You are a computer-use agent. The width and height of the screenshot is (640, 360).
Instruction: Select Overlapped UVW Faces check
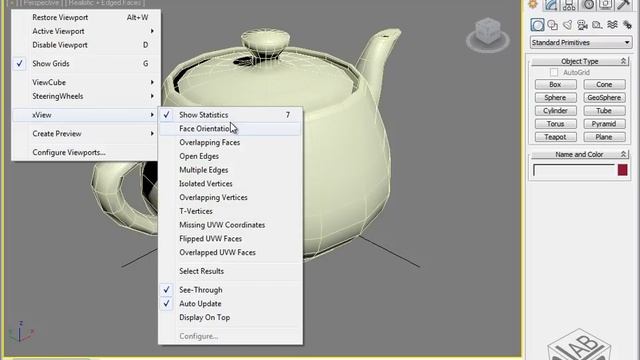230,253
